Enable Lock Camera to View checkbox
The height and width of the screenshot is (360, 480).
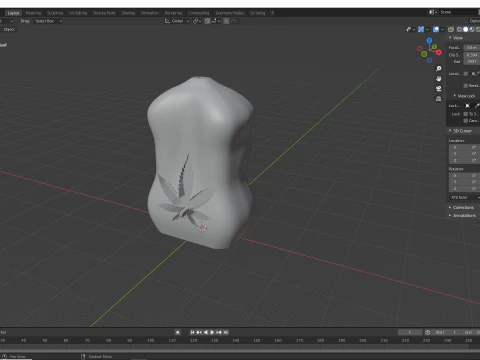pos(466,121)
